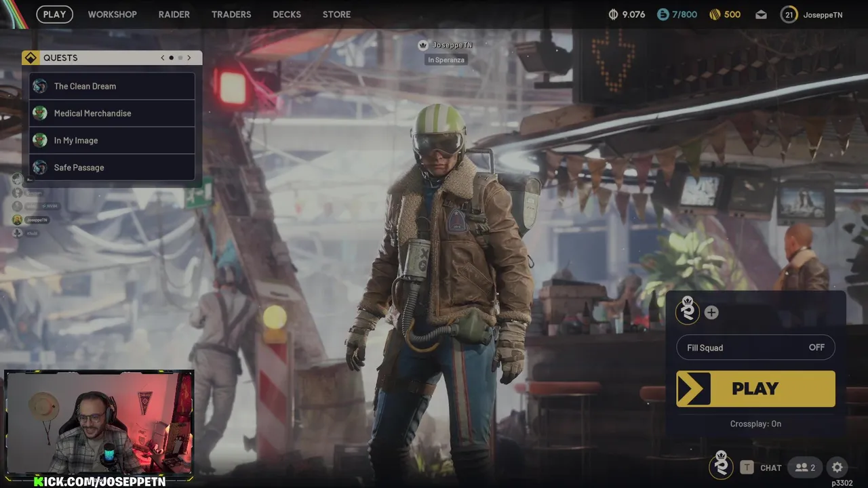868x488 pixels.
Task: Click the yellow PLAY button
Action: [x=755, y=388]
